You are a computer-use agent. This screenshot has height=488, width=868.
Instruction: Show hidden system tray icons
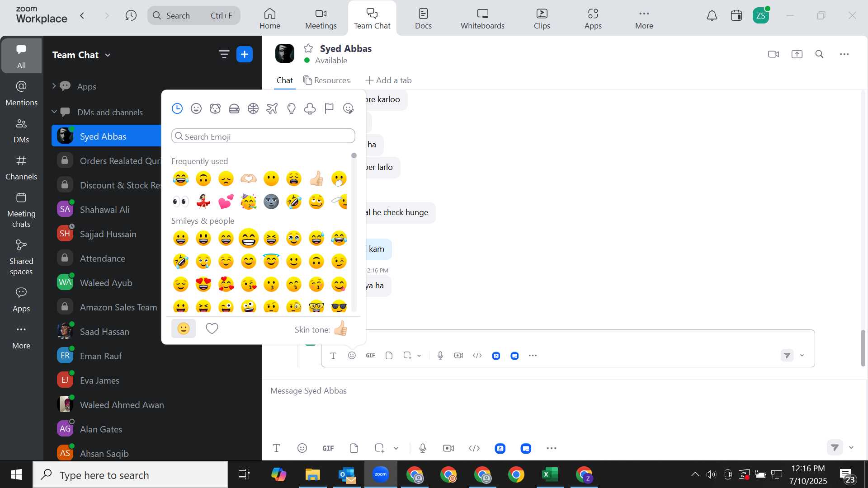coord(695,474)
